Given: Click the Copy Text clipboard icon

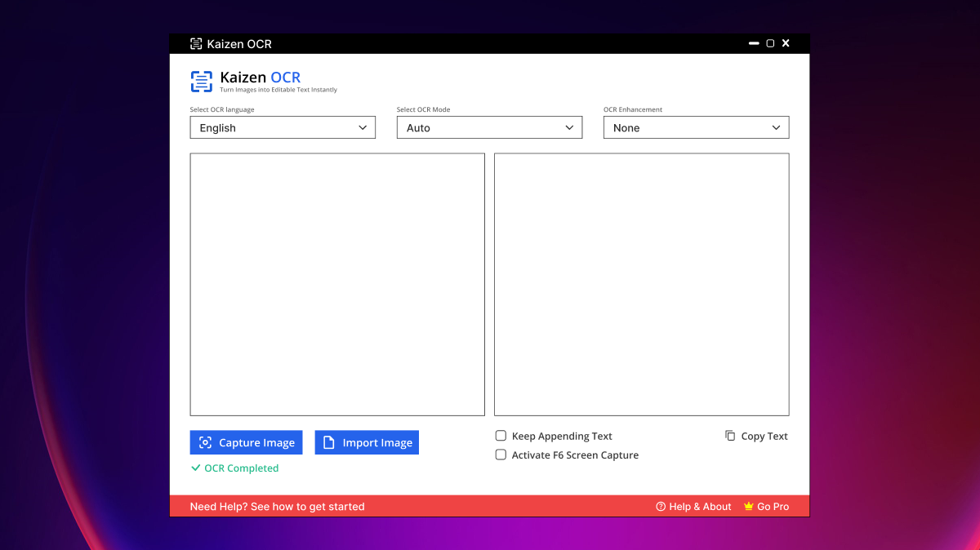Looking at the screenshot, I should [x=730, y=436].
